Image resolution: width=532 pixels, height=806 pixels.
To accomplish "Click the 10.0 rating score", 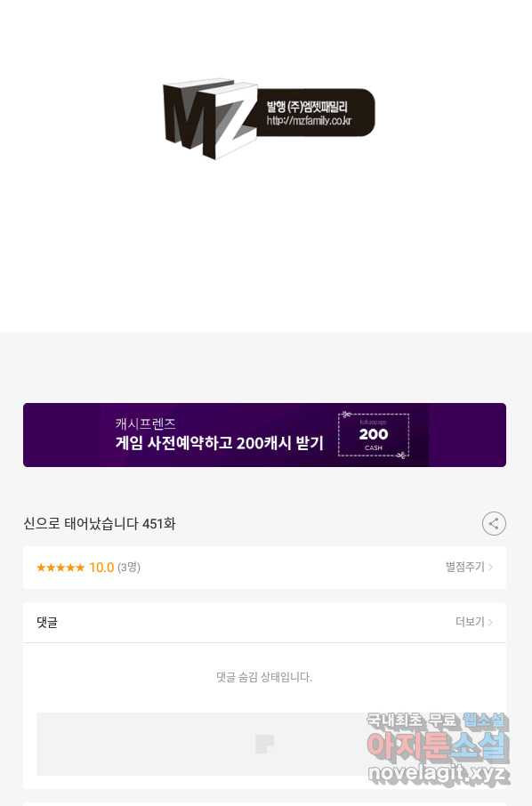I will pos(101,568).
